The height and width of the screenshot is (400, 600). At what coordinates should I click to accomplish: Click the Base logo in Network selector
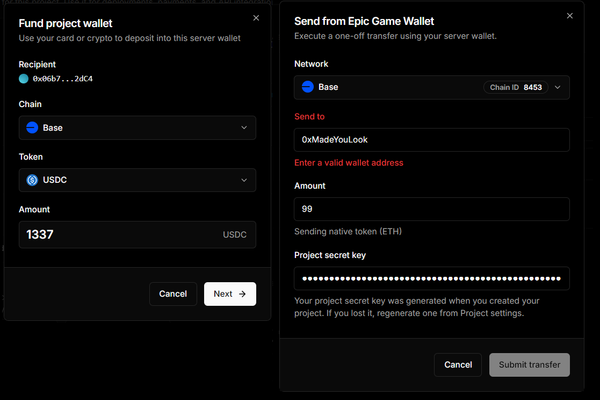[x=308, y=87]
